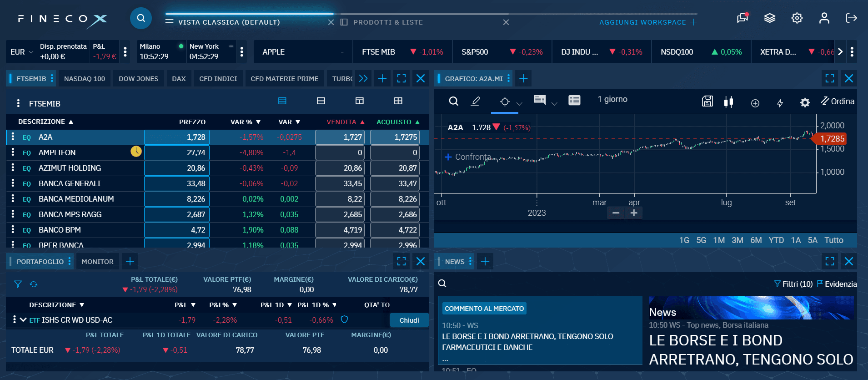This screenshot has height=380, width=868.
Task: Refresh the portfolio list
Action: pos(34,284)
